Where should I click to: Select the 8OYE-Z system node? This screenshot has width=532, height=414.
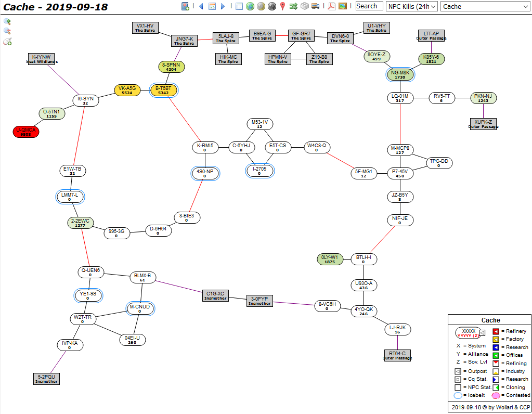377,56
